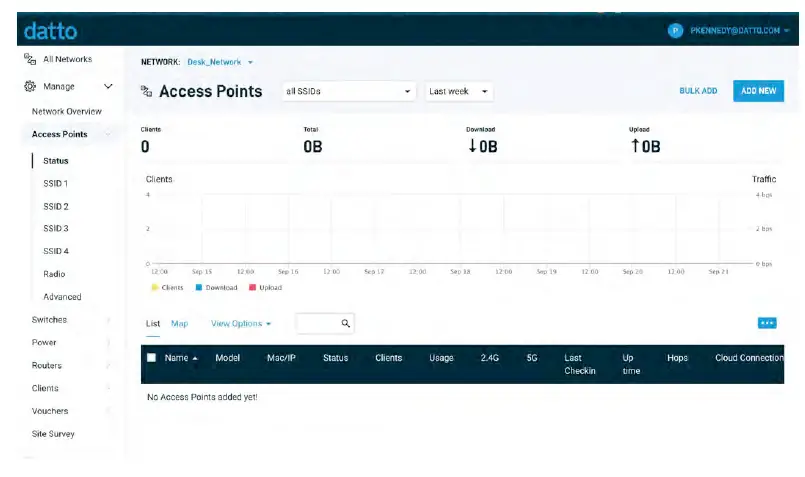Open Site Survey page

pos(53,434)
